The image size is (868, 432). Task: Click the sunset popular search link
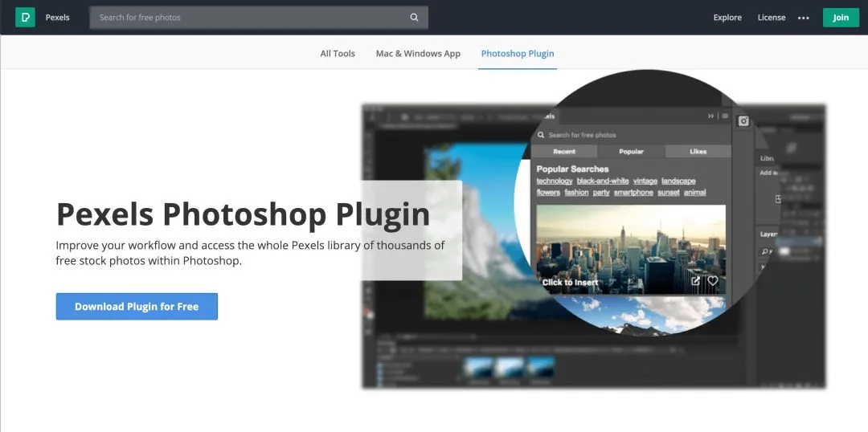(669, 193)
